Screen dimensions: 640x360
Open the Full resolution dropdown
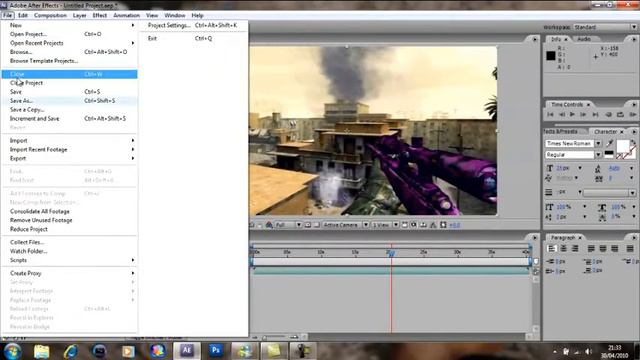click(x=288, y=225)
